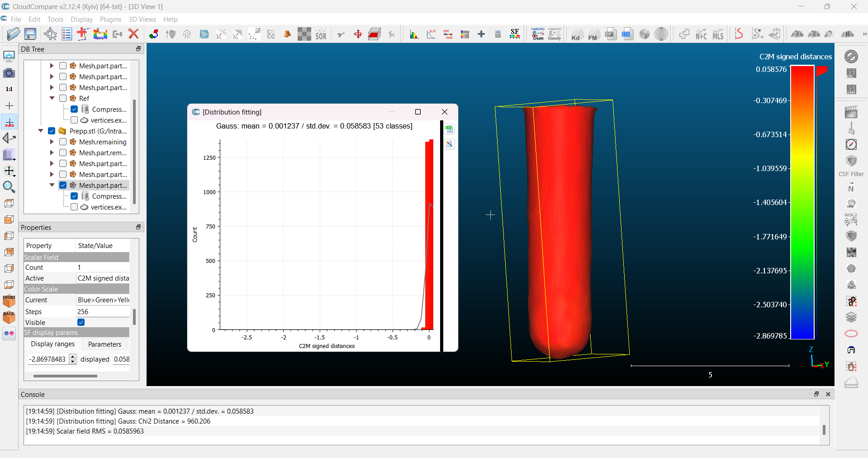This screenshot has width=868, height=458.
Task: Click the red X delete icon
Action: [133, 34]
